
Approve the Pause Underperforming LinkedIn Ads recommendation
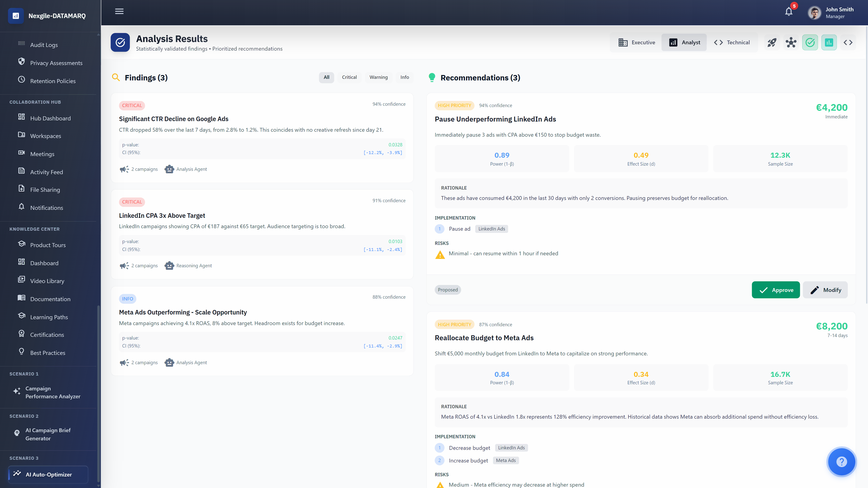click(776, 290)
